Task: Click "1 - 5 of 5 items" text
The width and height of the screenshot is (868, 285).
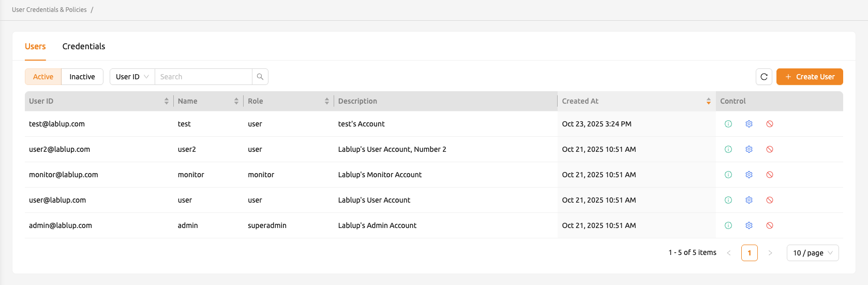Action: pos(692,252)
